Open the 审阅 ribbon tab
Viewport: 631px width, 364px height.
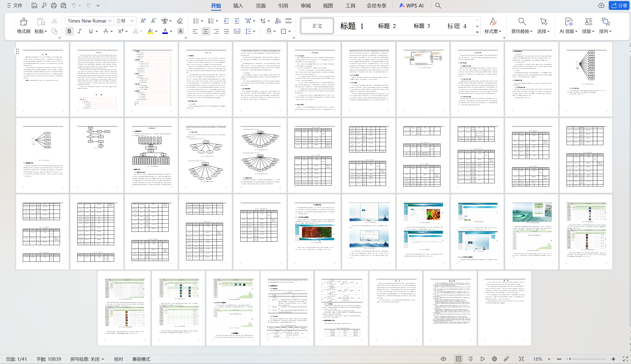click(x=305, y=5)
